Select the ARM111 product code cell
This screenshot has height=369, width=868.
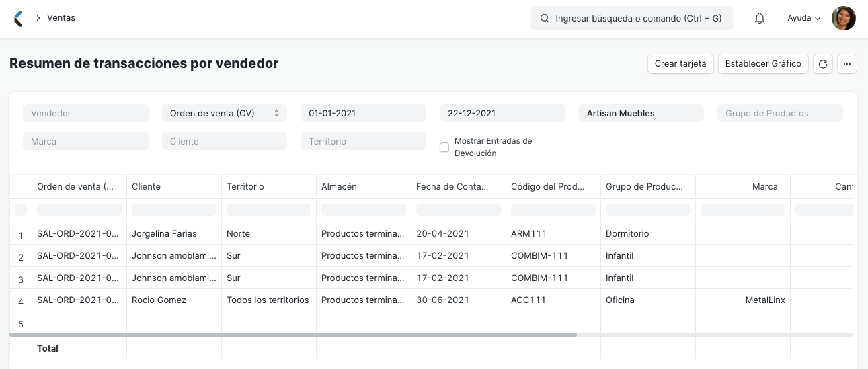[553, 233]
